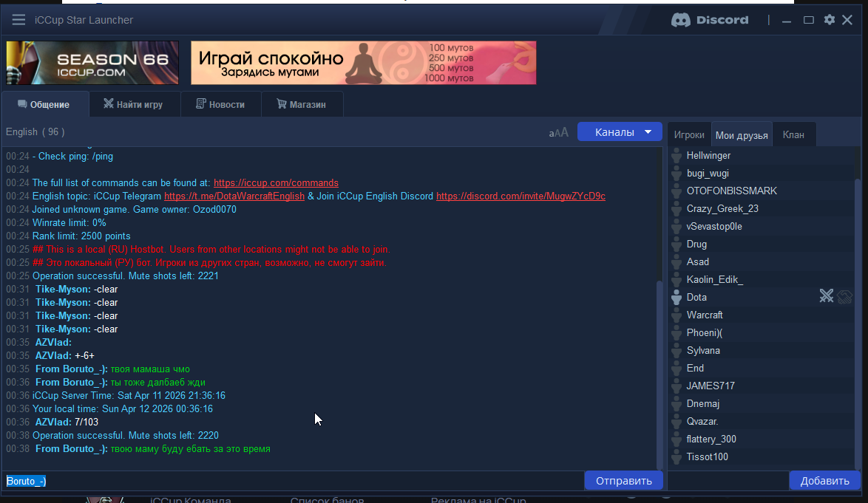Select friend Dnemaj

(703, 404)
